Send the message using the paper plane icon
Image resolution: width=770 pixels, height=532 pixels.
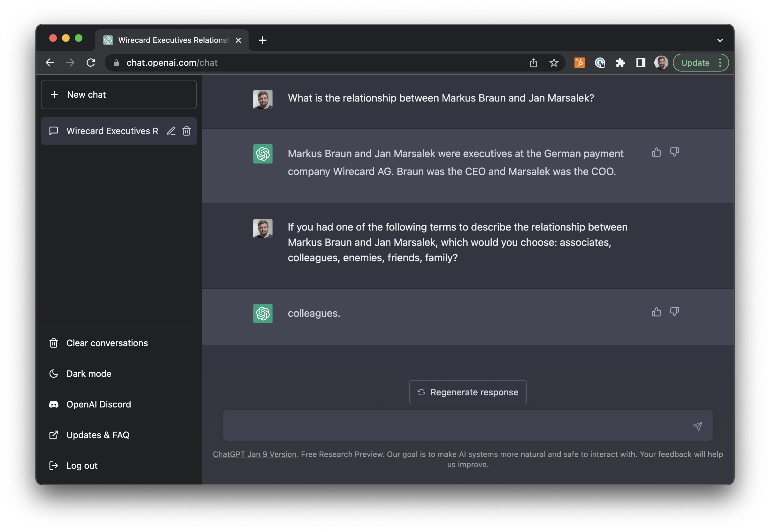(x=697, y=426)
